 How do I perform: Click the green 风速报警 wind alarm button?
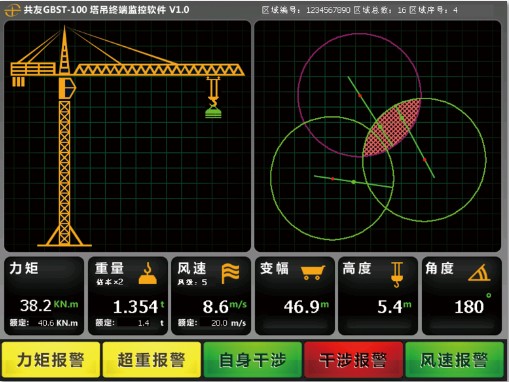[x=454, y=360]
